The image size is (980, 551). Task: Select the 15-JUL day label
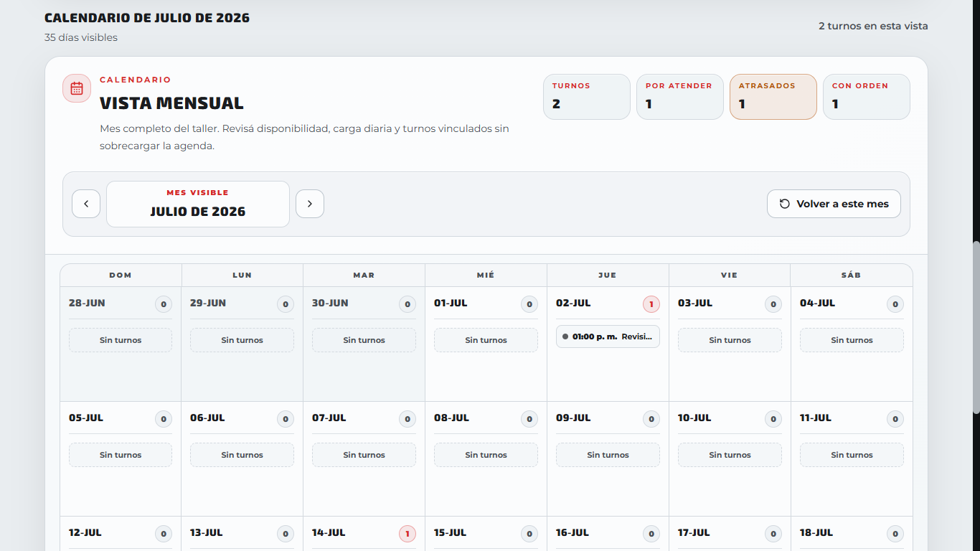(451, 532)
